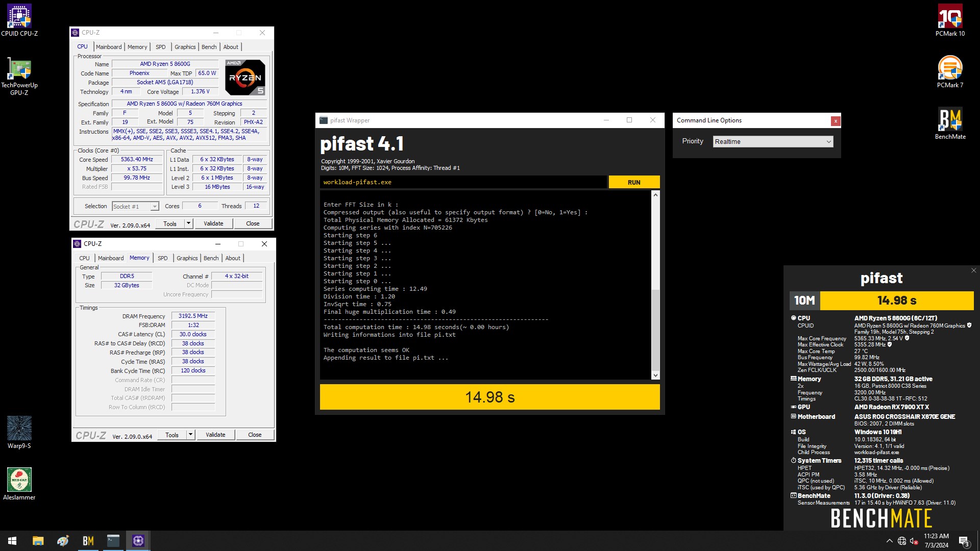The width and height of the screenshot is (980, 551).
Task: Switch to Mainboard tab in top CPU-Z
Action: click(109, 47)
